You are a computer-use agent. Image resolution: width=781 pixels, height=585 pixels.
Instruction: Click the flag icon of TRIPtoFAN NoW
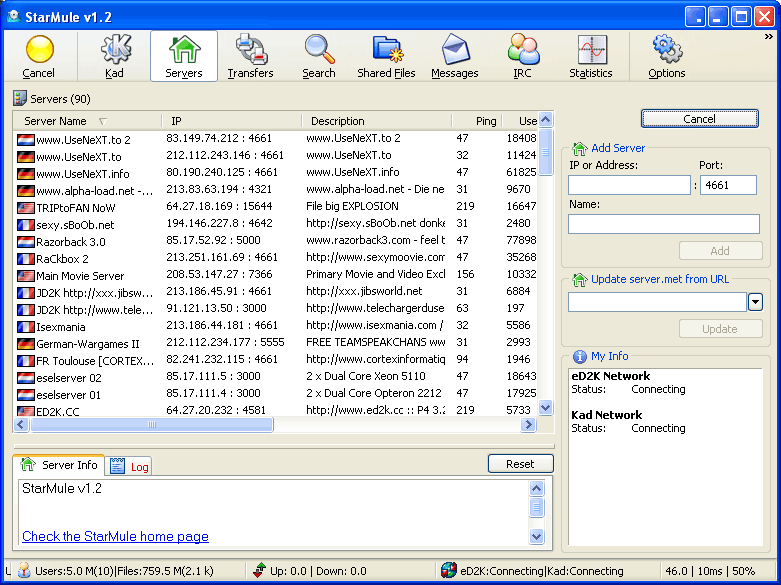[25, 208]
